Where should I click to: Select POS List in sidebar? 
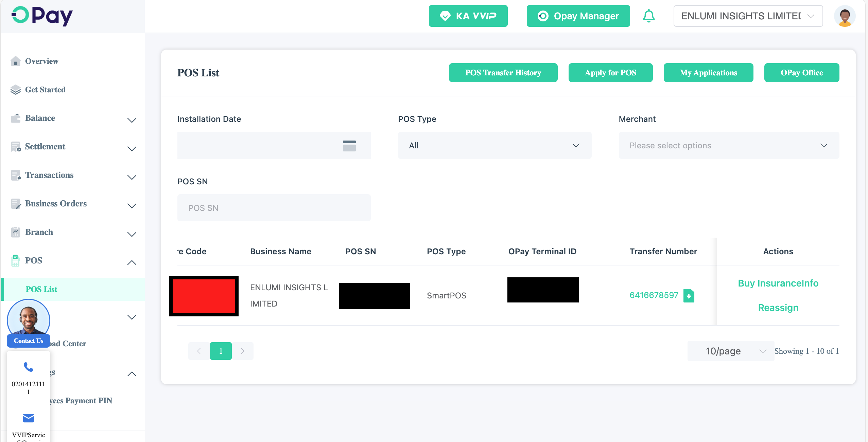(x=41, y=289)
